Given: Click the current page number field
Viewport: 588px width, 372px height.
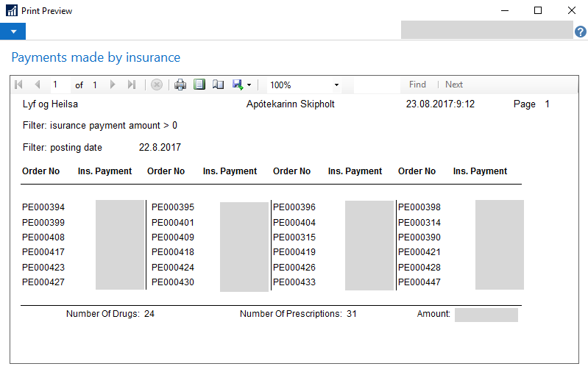Looking at the screenshot, I should tap(60, 85).
